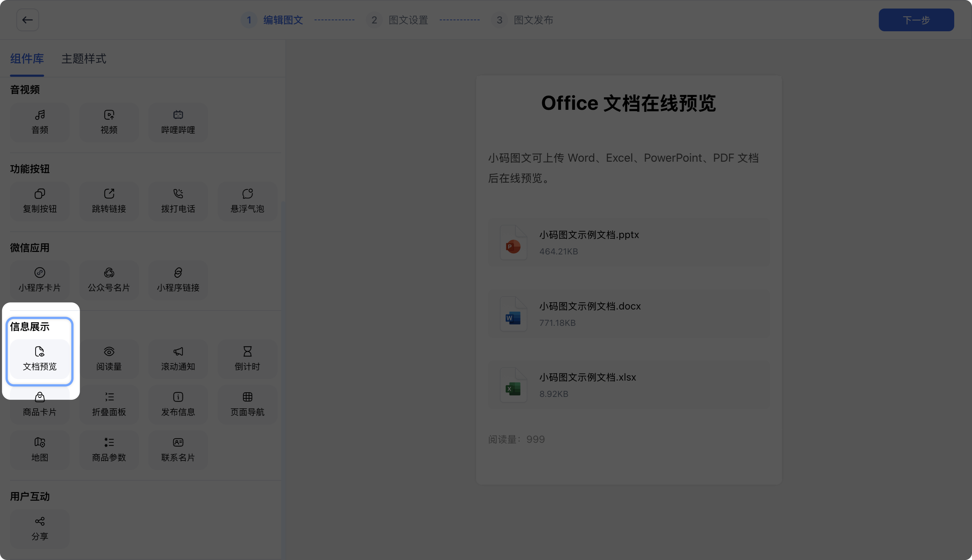This screenshot has width=972, height=560.
Task: Click the 阅读量：999 text
Action: [517, 439]
